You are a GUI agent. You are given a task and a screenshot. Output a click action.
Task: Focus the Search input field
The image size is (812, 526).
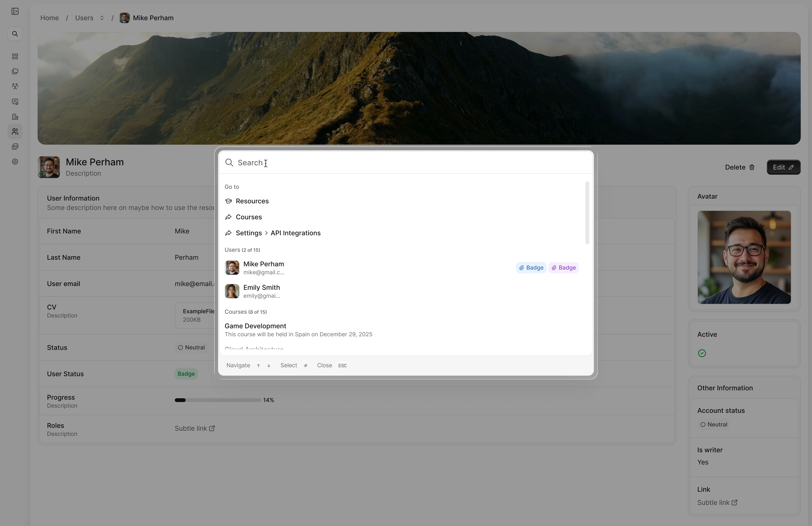point(409,163)
